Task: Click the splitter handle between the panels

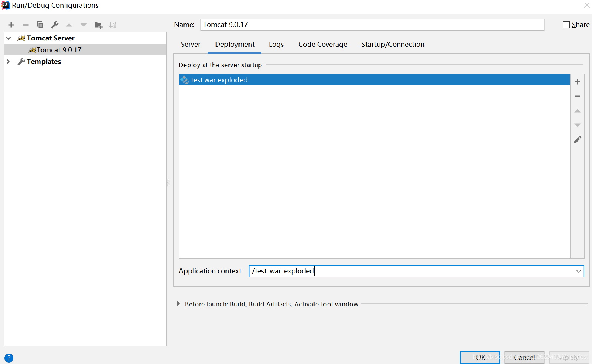Action: (168, 182)
